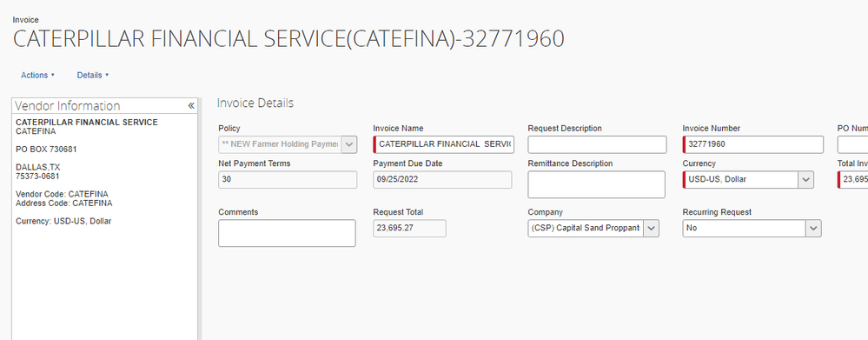Open the Details menu
Image resolution: width=868 pixels, height=340 pixels.
[93, 76]
